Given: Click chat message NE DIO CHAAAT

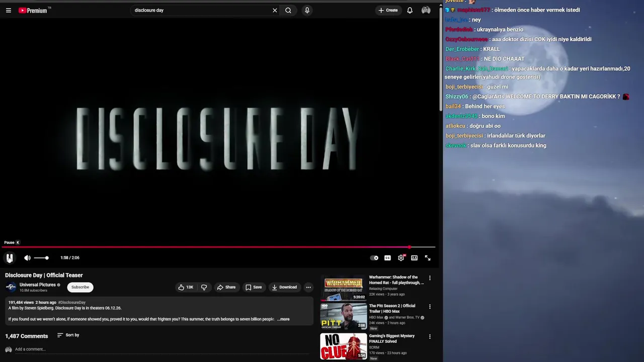Looking at the screenshot, I should point(504,59).
